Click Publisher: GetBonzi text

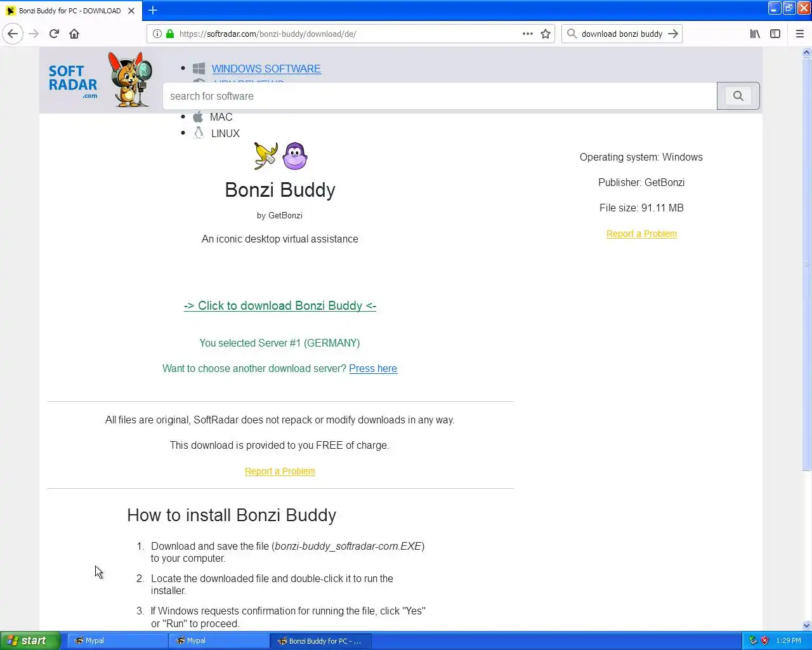[641, 182]
